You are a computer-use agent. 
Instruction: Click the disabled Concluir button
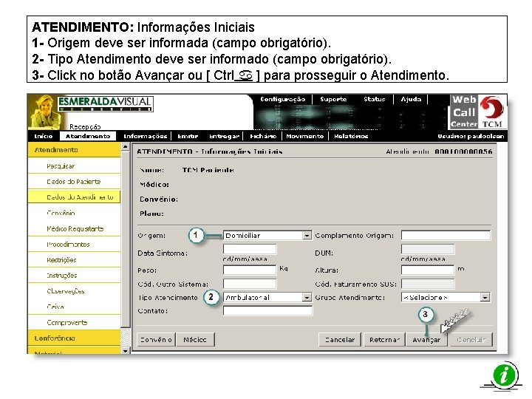pos(471,340)
